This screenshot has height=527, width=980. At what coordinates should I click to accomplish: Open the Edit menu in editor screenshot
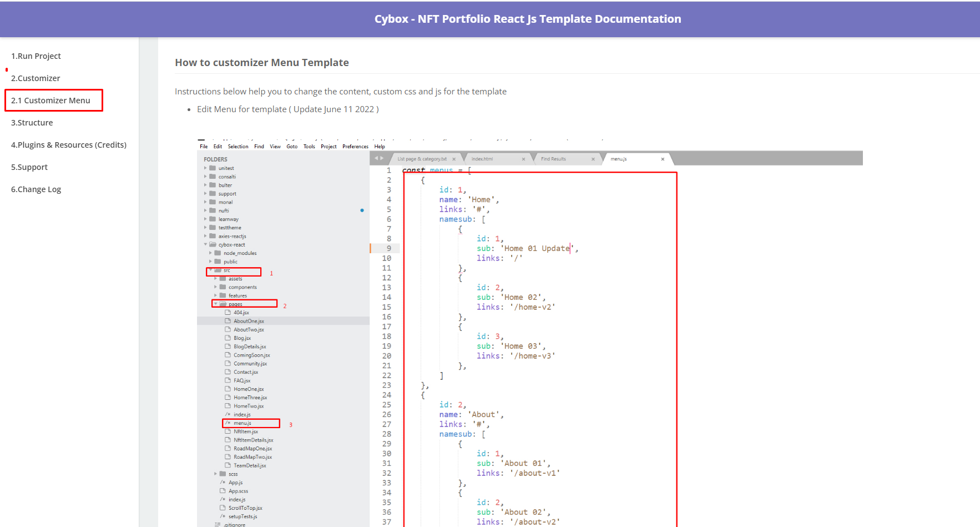click(218, 147)
